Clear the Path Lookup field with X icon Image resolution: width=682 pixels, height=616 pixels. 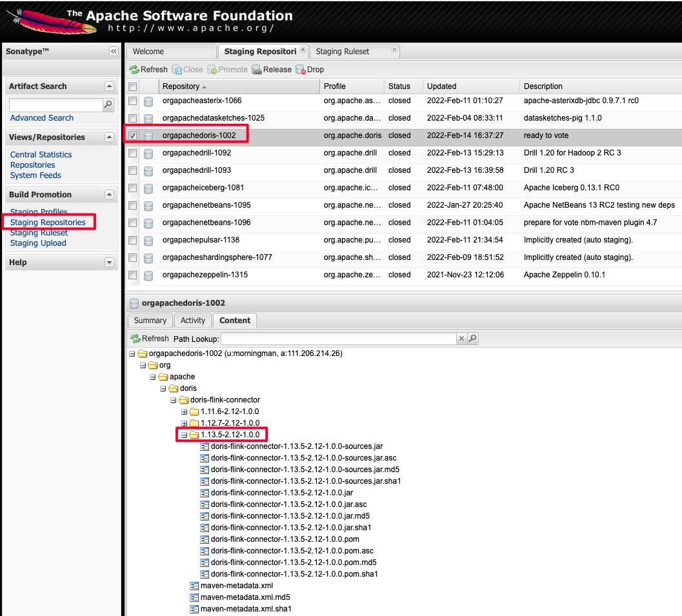coord(461,339)
